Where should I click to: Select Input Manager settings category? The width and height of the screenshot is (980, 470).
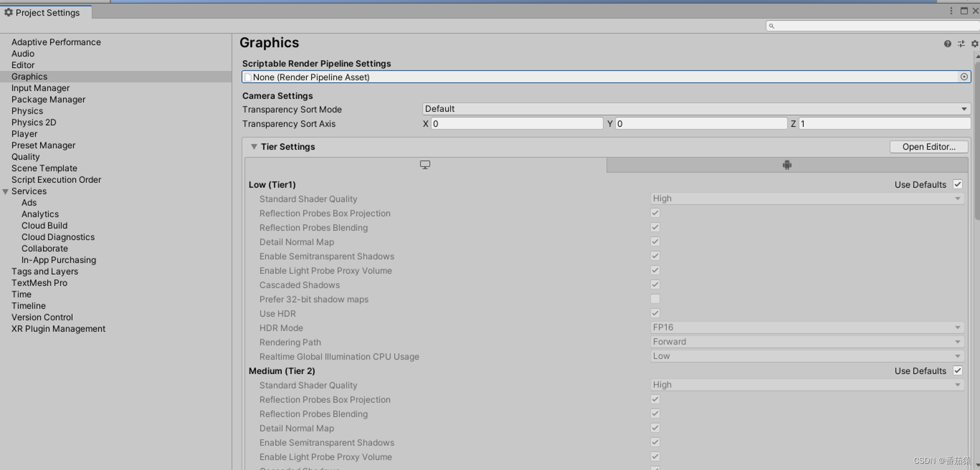pos(41,88)
